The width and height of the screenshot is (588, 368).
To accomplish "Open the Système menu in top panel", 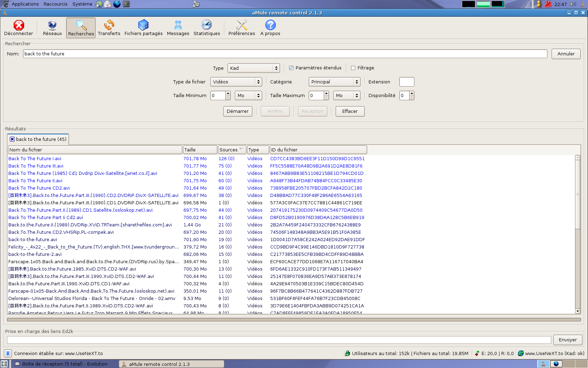I will (x=82, y=4).
